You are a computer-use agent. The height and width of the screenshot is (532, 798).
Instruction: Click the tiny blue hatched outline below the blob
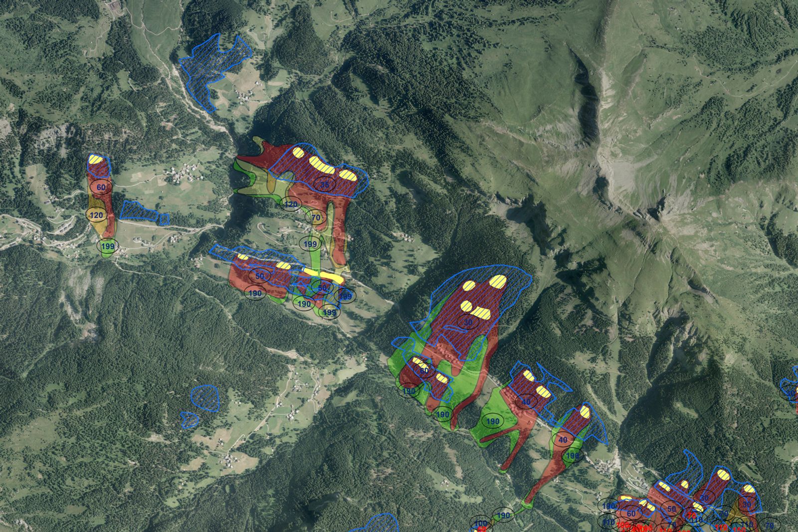pos(190,419)
